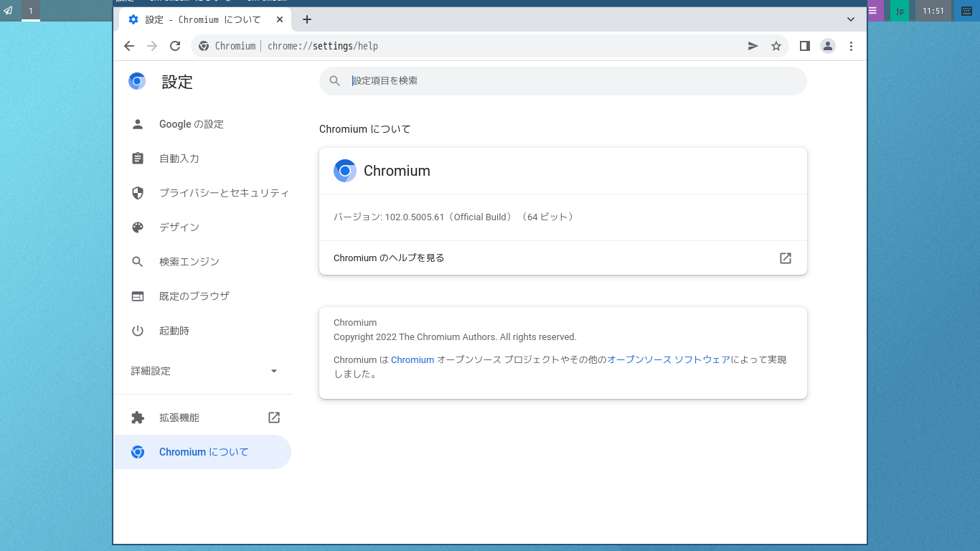Click the paper plane icon in desktop panel
This screenshot has height=551, width=980.
pos(8,11)
